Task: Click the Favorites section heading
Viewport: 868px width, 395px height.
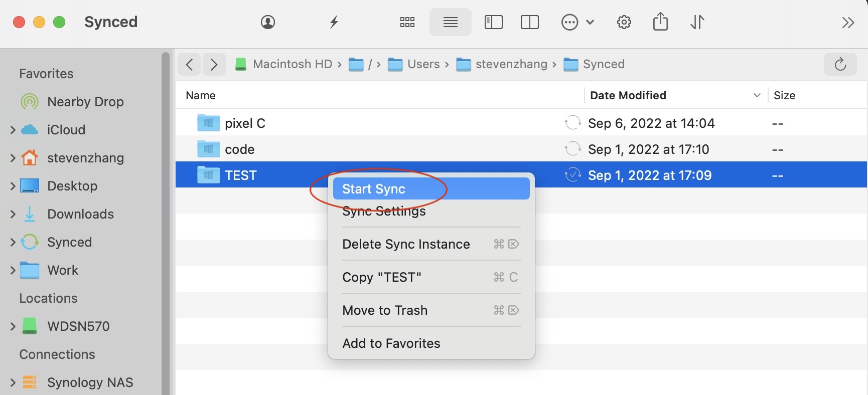Action: (x=46, y=74)
